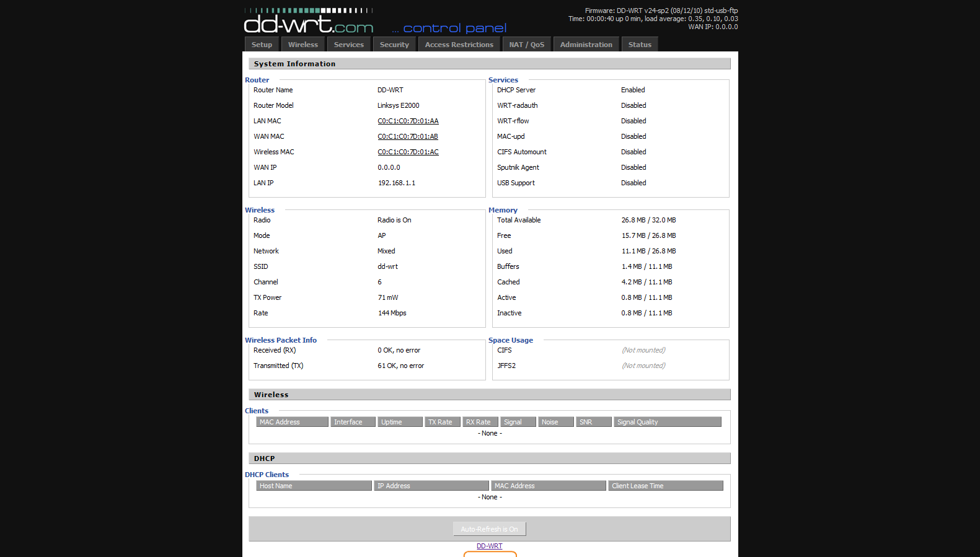Click the Cached memory value 4.2 MB

click(647, 283)
